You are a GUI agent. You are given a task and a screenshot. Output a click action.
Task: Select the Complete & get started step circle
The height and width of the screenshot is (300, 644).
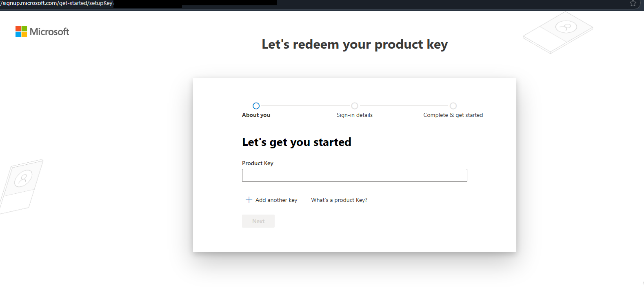453,106
